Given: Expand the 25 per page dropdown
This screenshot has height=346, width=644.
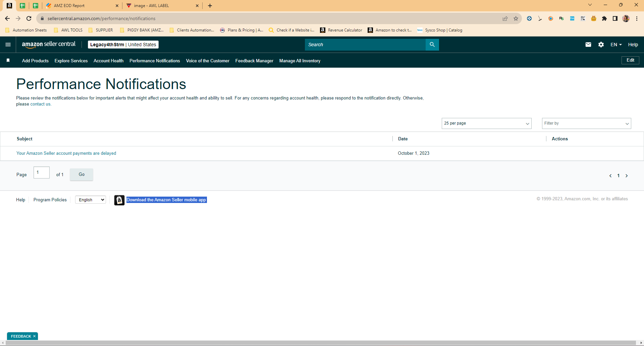Looking at the screenshot, I should point(486,123).
